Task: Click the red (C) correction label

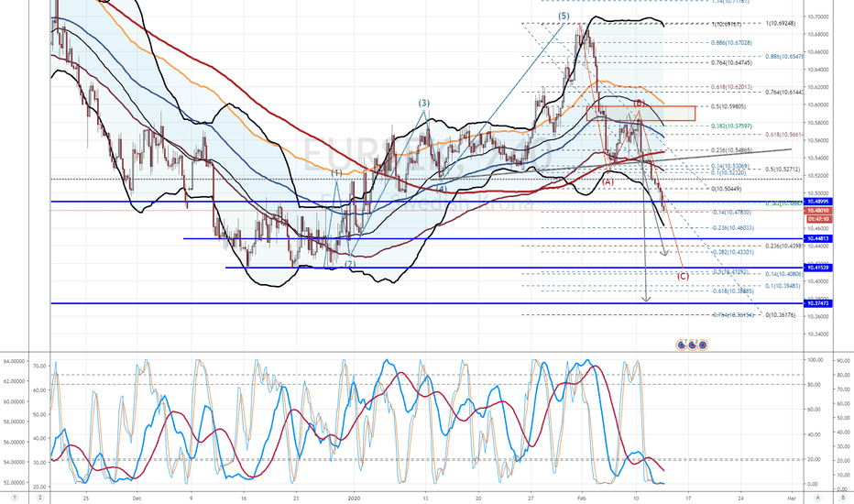Action: (683, 276)
